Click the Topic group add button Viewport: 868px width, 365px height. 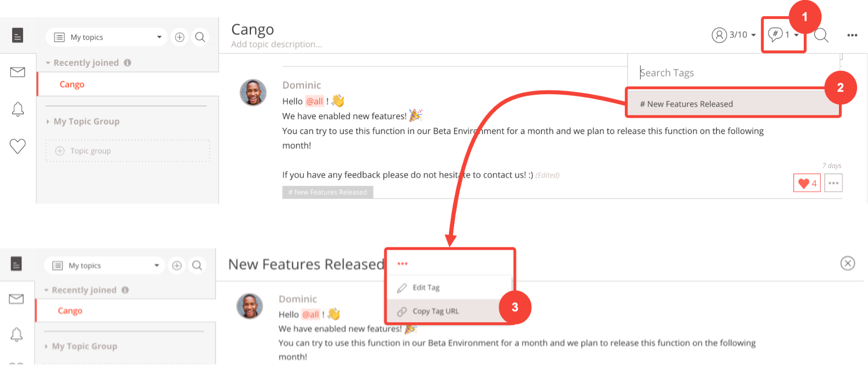click(x=128, y=151)
